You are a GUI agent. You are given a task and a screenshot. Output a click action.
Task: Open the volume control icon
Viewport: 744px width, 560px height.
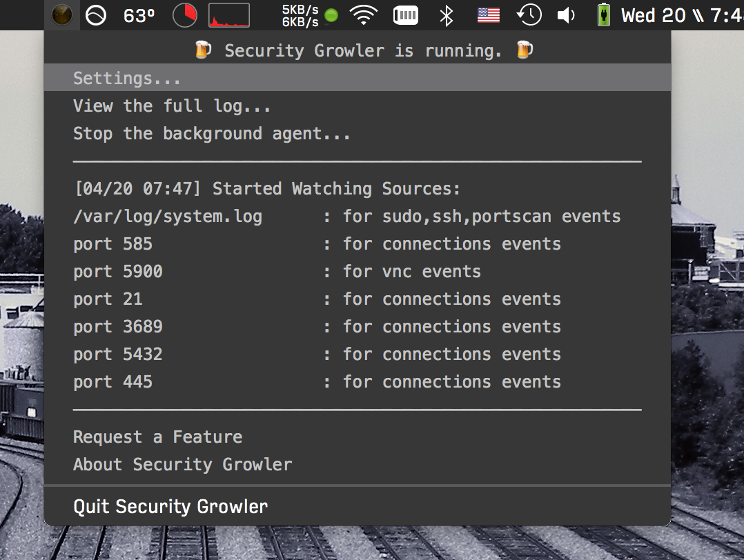566,14
